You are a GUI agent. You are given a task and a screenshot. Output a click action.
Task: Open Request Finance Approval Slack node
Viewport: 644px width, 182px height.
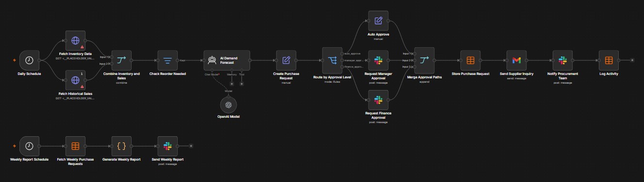[378, 99]
